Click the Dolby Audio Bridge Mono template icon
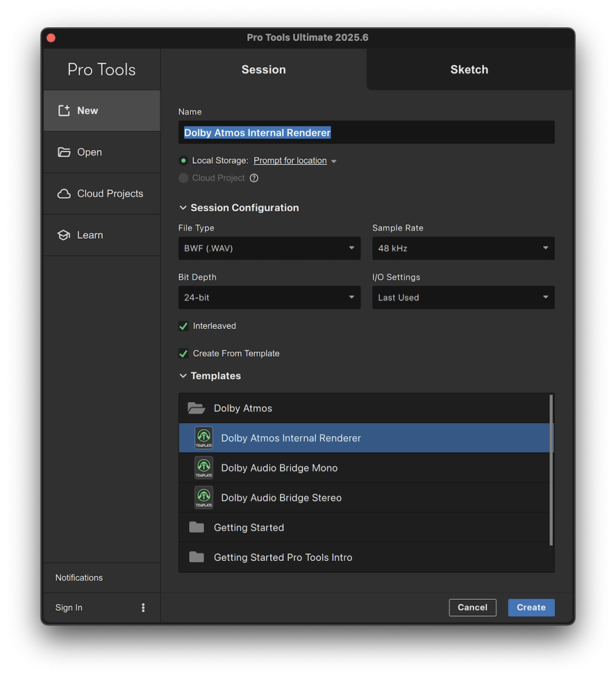The height and width of the screenshot is (679, 616). pos(204,468)
